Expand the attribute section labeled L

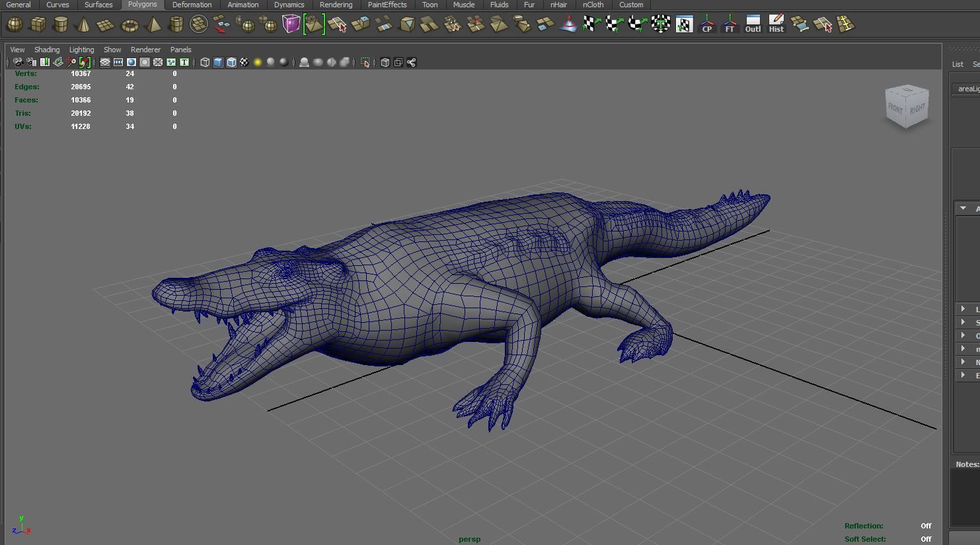click(x=963, y=309)
